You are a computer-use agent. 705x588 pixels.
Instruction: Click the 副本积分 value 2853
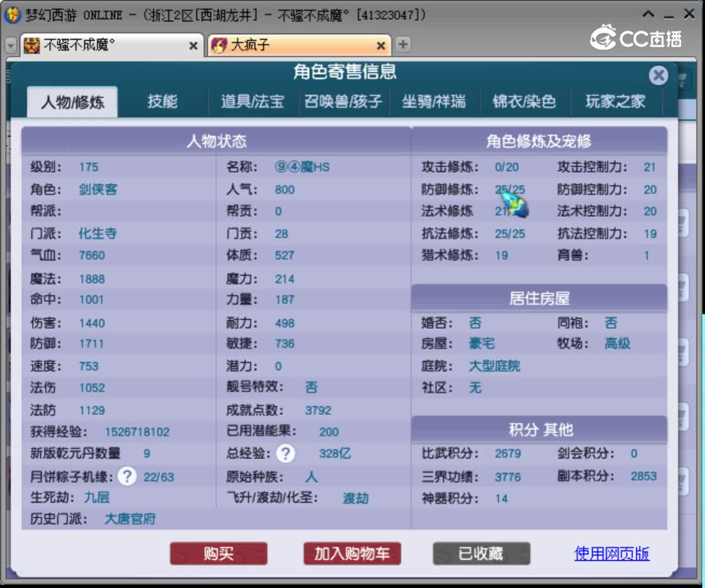pyautogui.click(x=644, y=476)
